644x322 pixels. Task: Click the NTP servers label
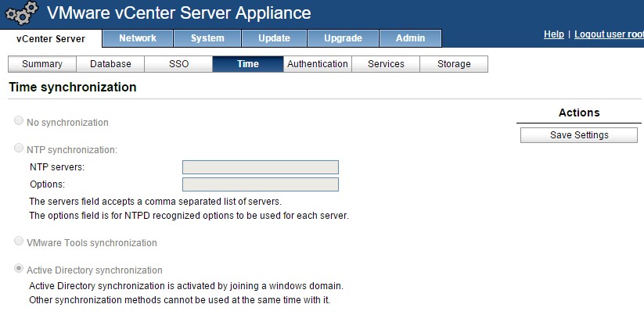pyautogui.click(x=57, y=167)
